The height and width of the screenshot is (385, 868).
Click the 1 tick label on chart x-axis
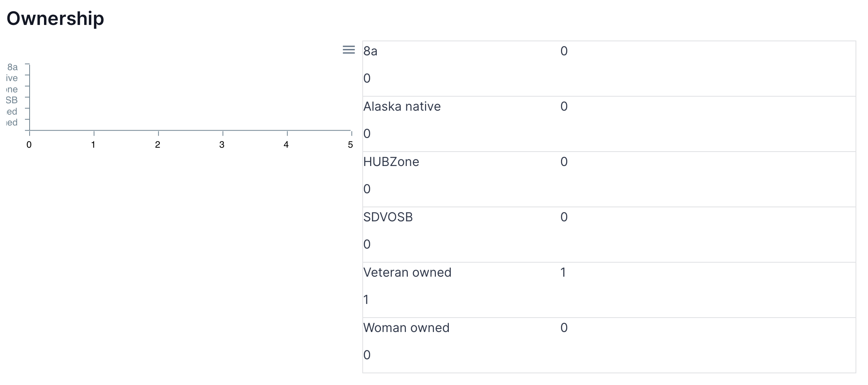click(x=93, y=145)
